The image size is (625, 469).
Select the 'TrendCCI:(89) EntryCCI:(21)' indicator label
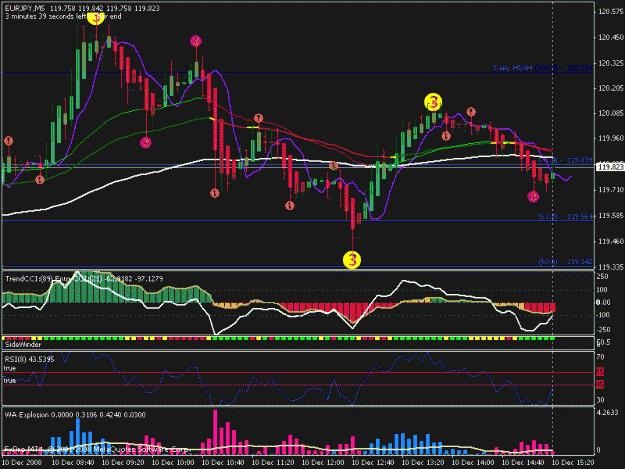click(x=55, y=279)
